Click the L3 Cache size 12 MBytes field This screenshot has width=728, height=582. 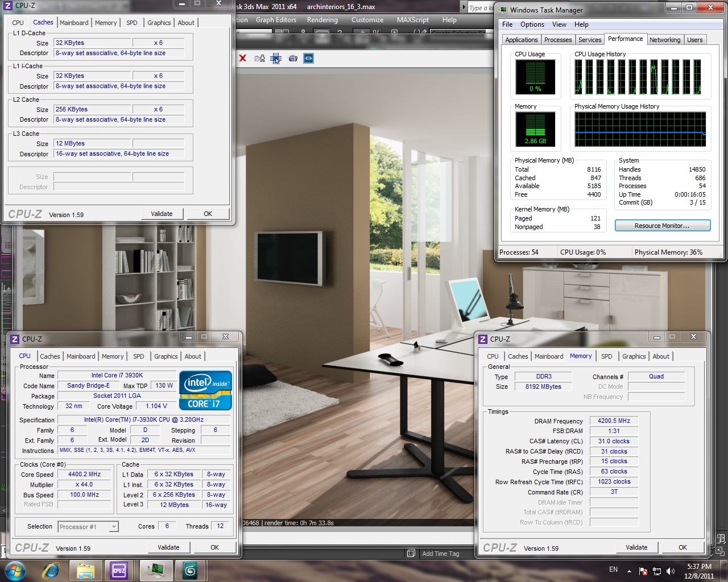tap(92, 143)
